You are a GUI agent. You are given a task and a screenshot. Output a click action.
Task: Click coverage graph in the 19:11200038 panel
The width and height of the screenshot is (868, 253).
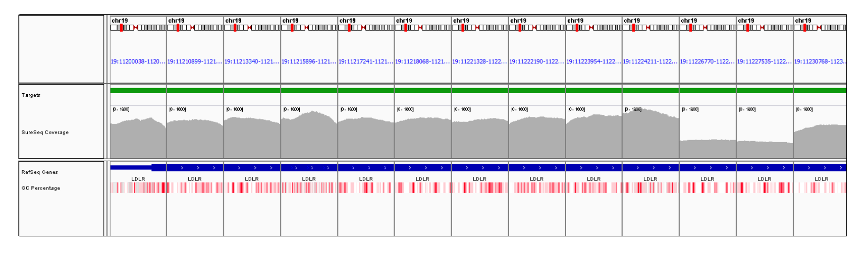[x=138, y=139]
